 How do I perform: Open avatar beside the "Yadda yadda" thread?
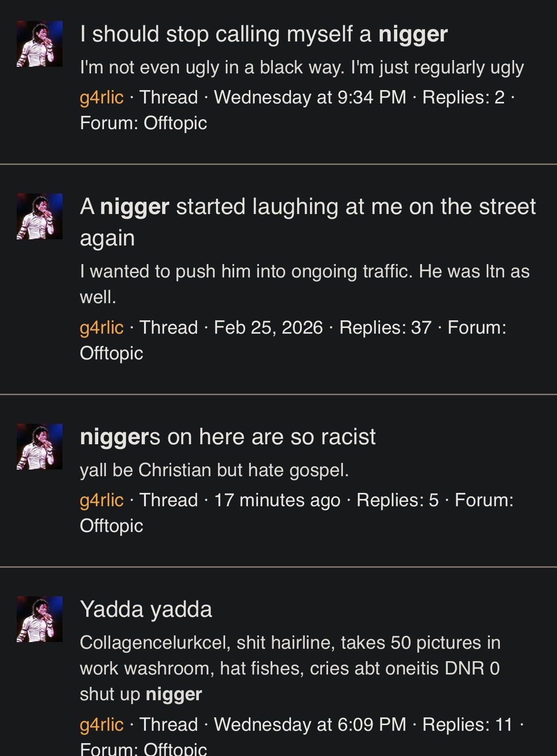pyautogui.click(x=40, y=619)
